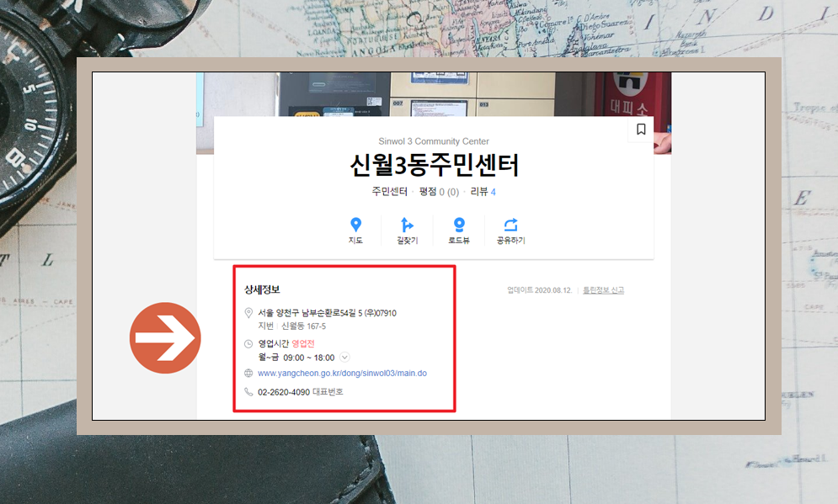838x504 pixels.
Task: Click the 주민센터 category label
Action: pyautogui.click(x=390, y=192)
